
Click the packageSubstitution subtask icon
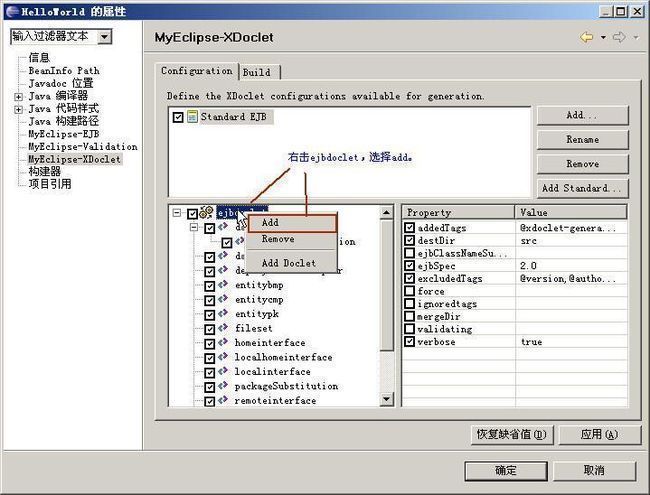[223, 386]
